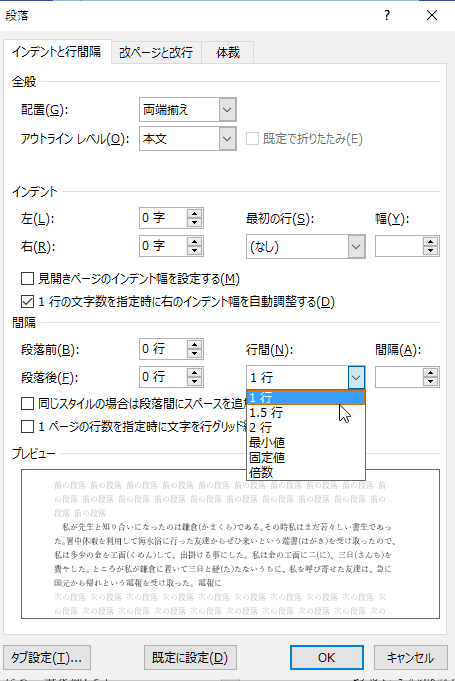The height and width of the screenshot is (681, 455).
Task: Open the 最初の行 dropdown
Action: 356,247
